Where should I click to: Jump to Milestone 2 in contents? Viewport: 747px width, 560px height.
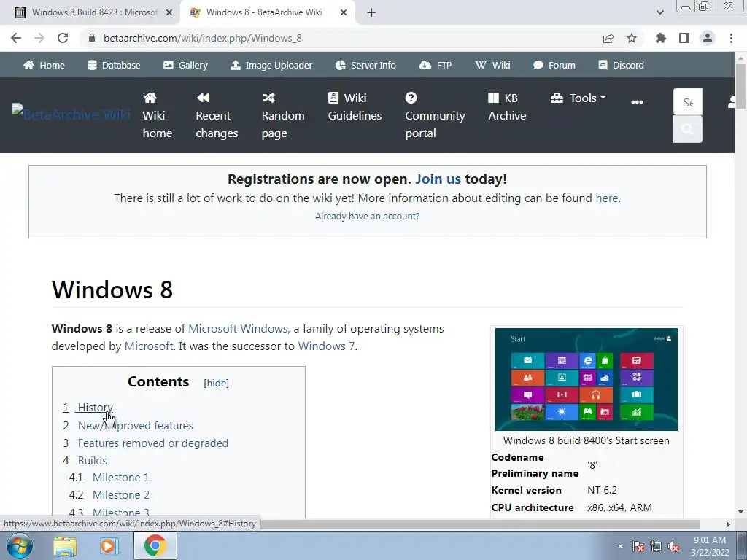tap(121, 495)
